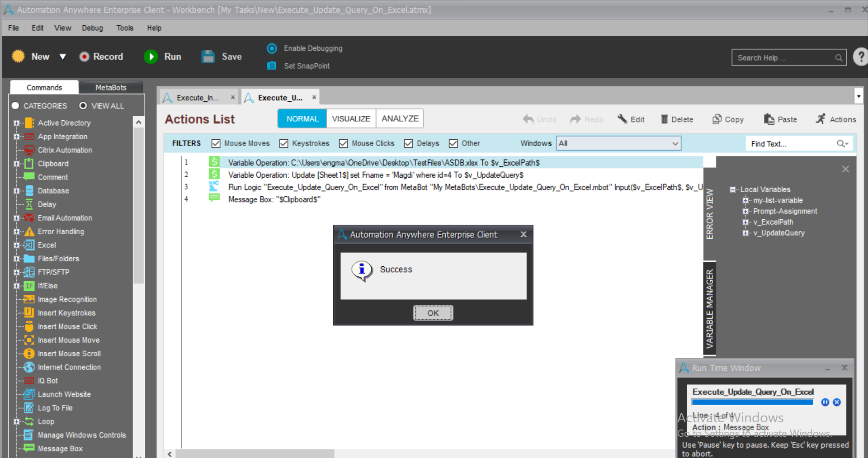Pause the run in Run Time Window
868x458 pixels.
click(x=825, y=402)
